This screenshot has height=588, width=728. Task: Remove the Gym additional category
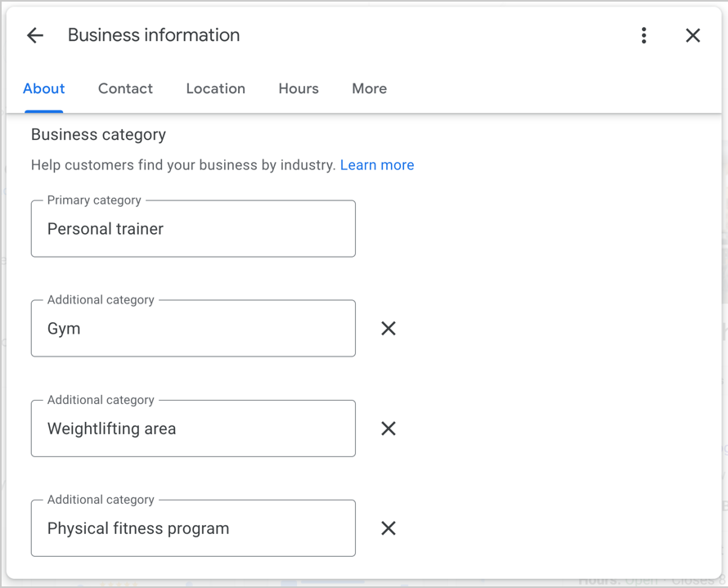point(389,329)
